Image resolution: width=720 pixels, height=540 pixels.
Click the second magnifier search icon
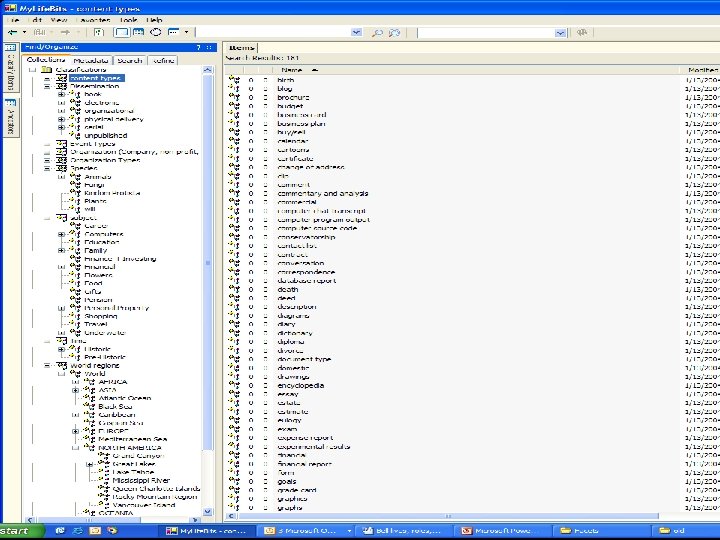[x=394, y=33]
